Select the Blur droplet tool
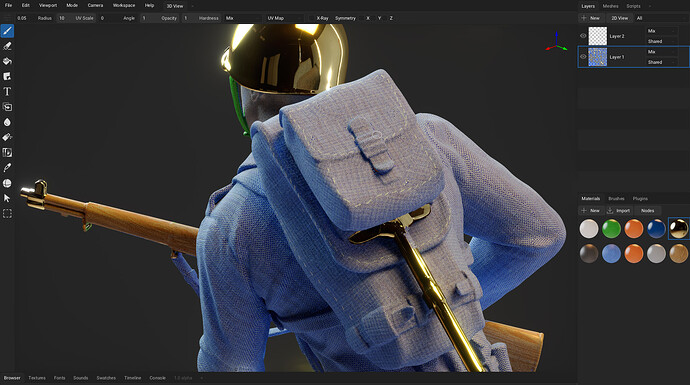Viewport: 690px width, 385px height. 7,122
